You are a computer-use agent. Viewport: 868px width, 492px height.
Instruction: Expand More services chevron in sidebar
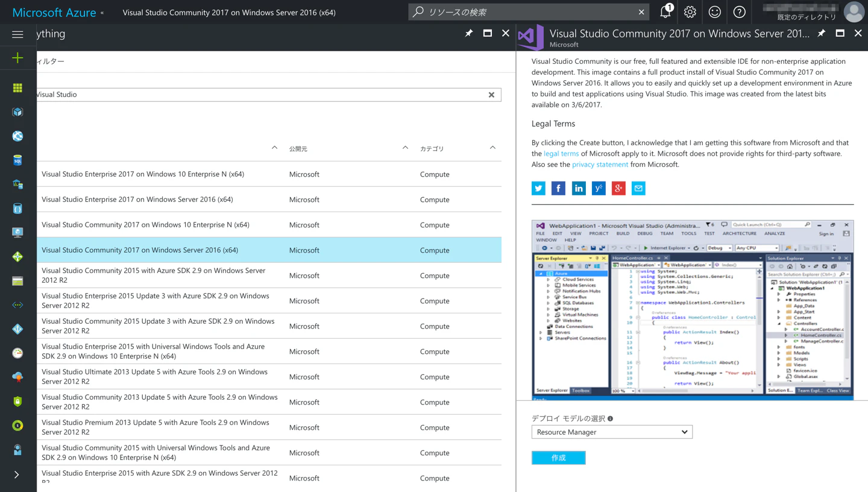[x=17, y=475]
